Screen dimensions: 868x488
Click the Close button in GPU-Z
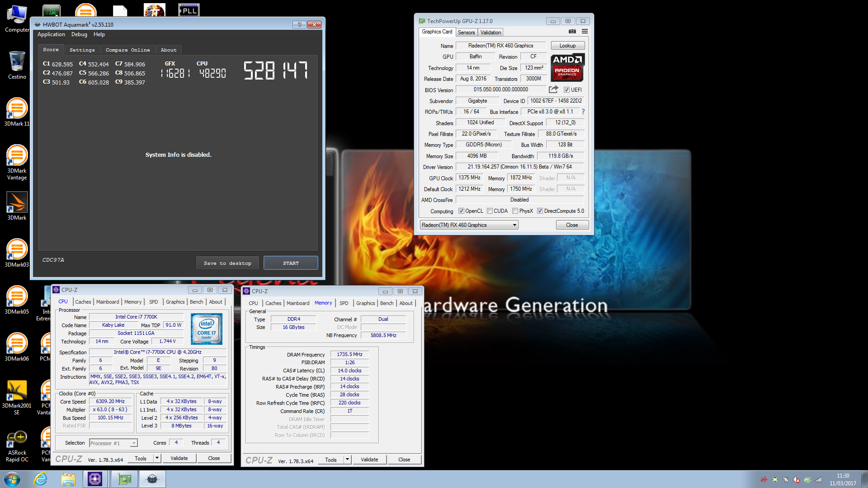coord(572,225)
